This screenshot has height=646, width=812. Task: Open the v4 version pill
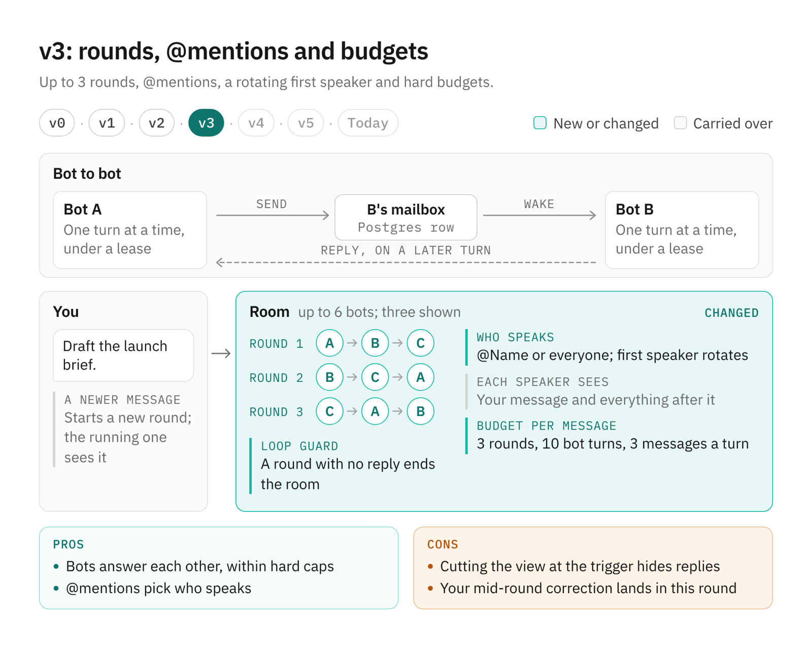click(x=256, y=123)
